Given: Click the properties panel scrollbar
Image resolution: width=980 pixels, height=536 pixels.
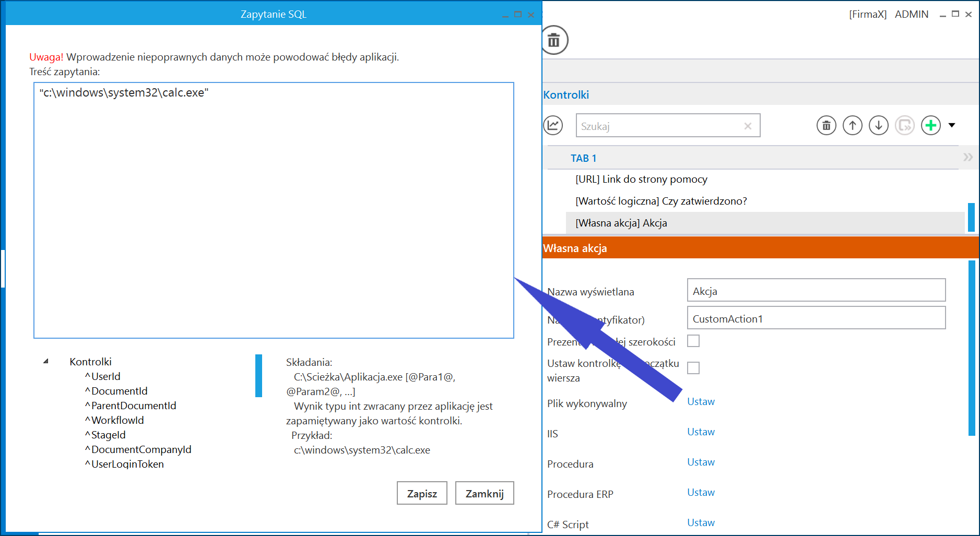Looking at the screenshot, I should click(x=972, y=348).
